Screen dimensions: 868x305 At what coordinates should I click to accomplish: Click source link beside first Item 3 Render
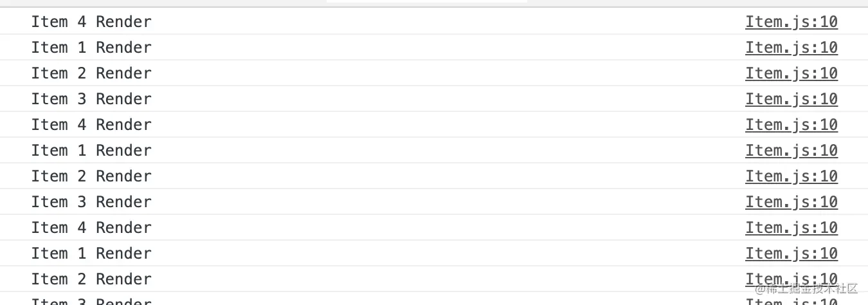tap(791, 99)
